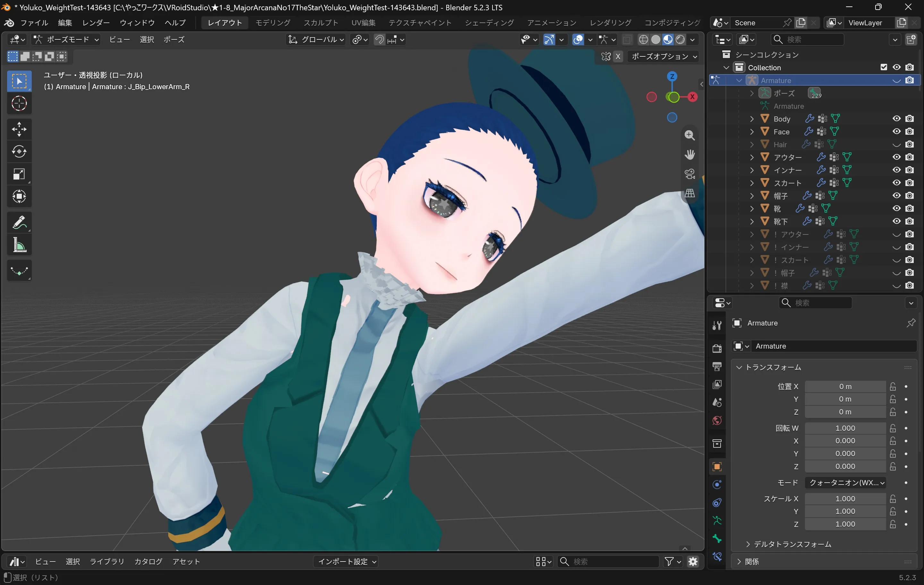Switch to the シェーディング workspace tab
The image size is (924, 585).
click(x=489, y=23)
